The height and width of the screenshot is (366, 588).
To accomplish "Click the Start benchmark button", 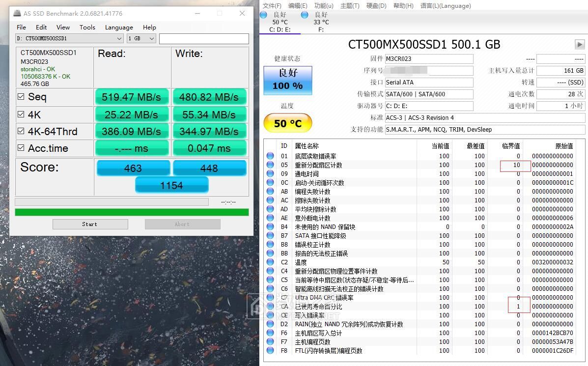I will 90,224.
